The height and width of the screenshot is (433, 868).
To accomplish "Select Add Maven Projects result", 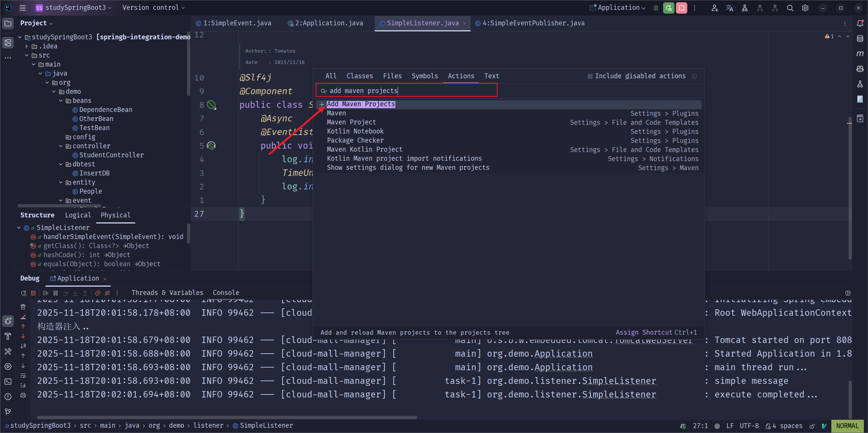I will point(361,104).
